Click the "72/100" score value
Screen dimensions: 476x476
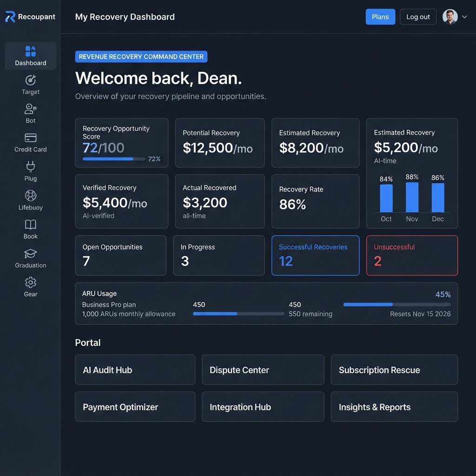pyautogui.click(x=103, y=147)
